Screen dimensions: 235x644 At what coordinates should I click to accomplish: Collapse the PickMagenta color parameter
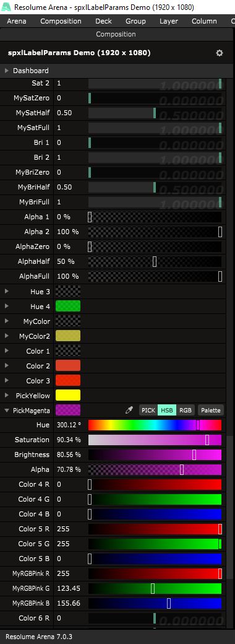[7, 410]
